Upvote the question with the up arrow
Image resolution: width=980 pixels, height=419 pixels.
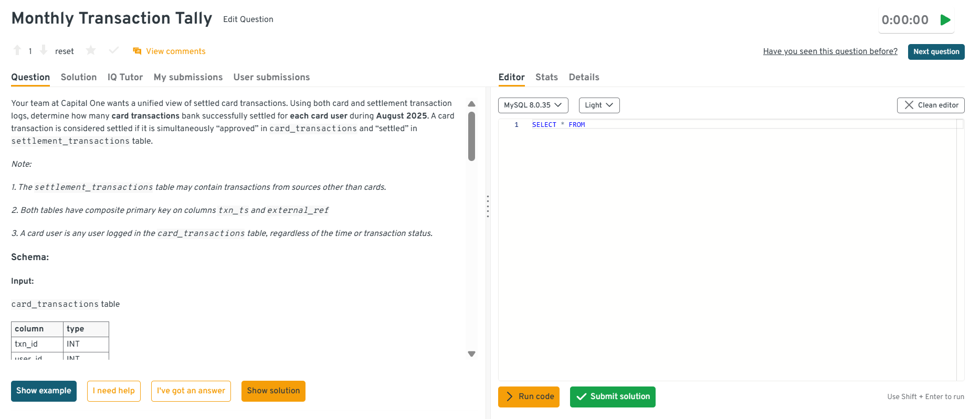pyautogui.click(x=17, y=50)
